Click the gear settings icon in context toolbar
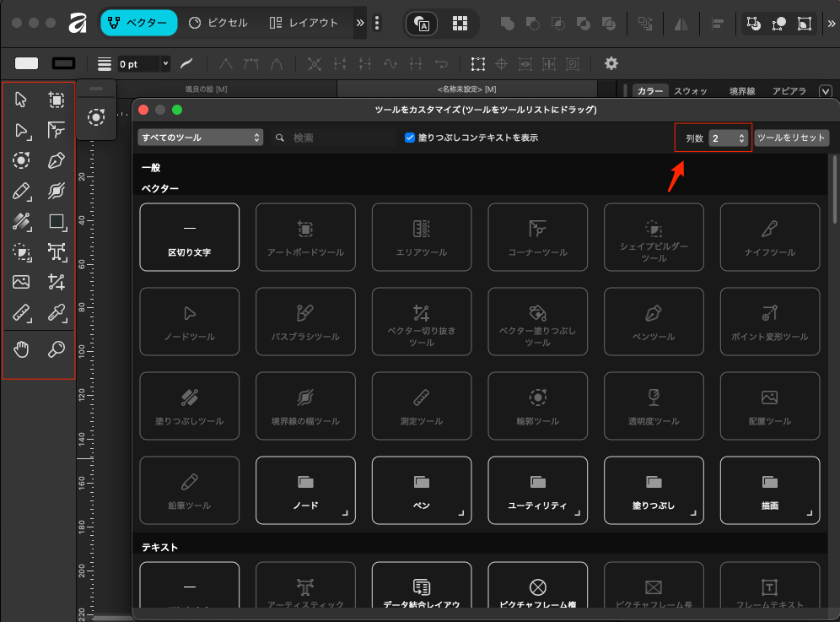 pyautogui.click(x=611, y=63)
